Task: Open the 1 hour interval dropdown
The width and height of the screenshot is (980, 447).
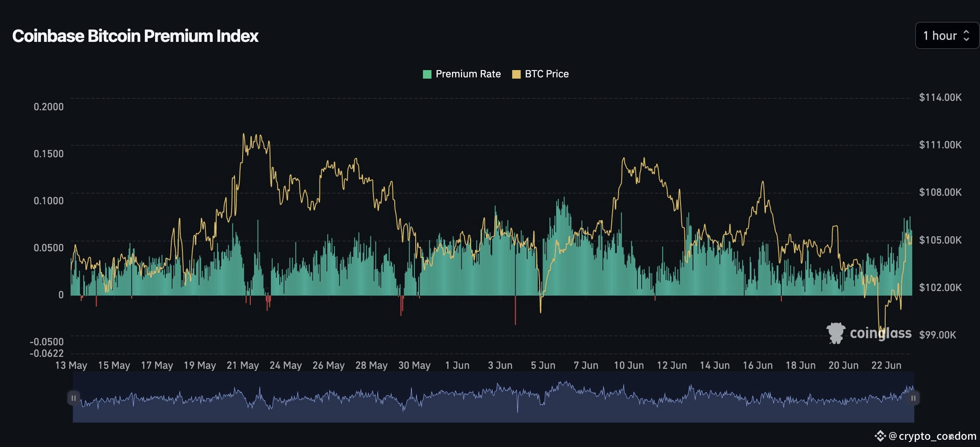Action: tap(947, 35)
